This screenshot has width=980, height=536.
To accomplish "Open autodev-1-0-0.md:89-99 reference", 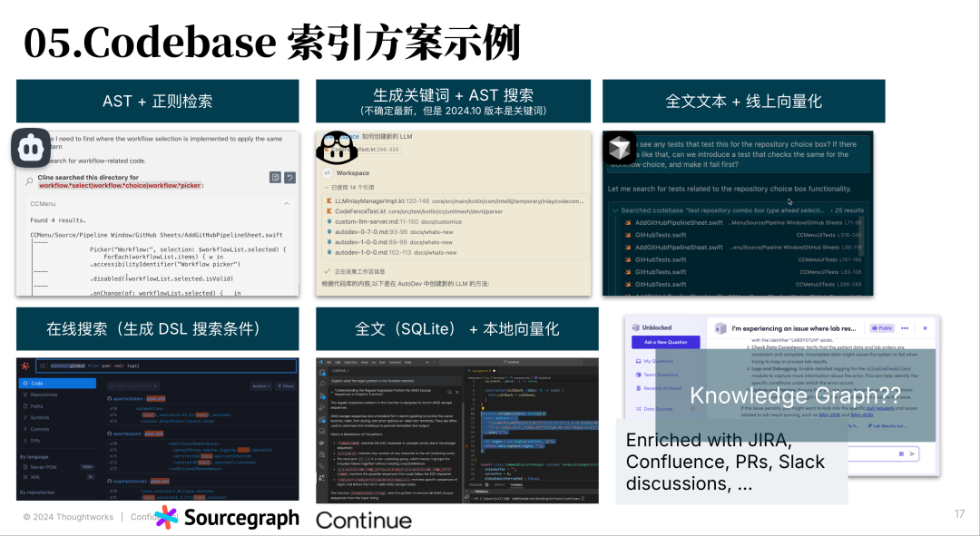I will tap(388, 242).
